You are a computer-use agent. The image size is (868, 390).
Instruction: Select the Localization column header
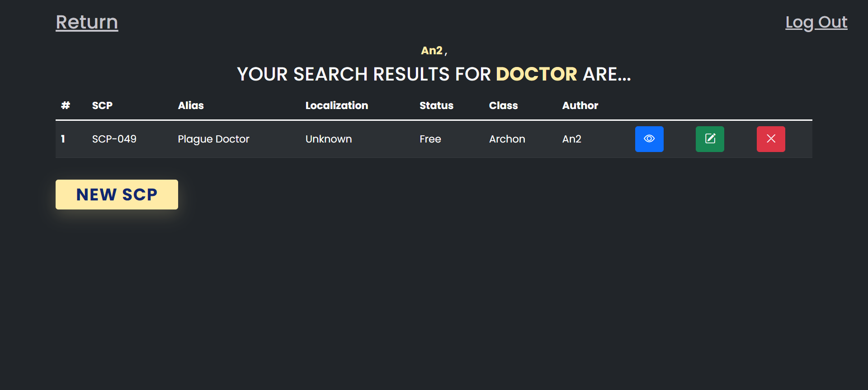(x=336, y=105)
